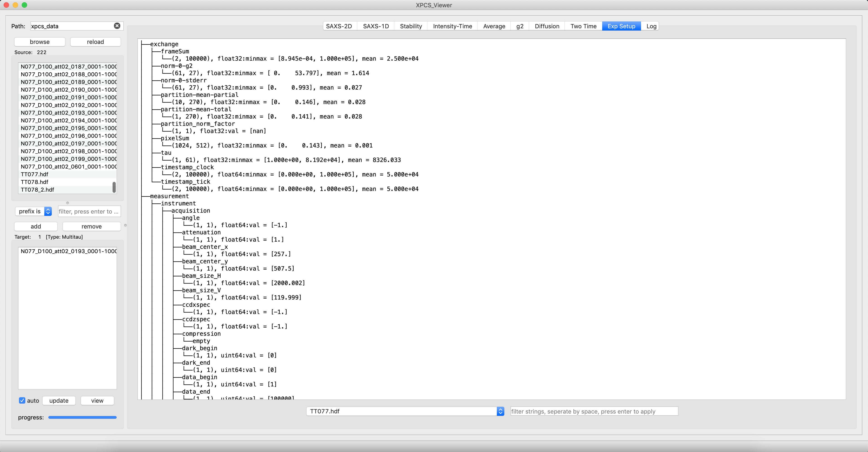Click the progress bar
Image resolution: width=868 pixels, height=452 pixels.
(82, 417)
